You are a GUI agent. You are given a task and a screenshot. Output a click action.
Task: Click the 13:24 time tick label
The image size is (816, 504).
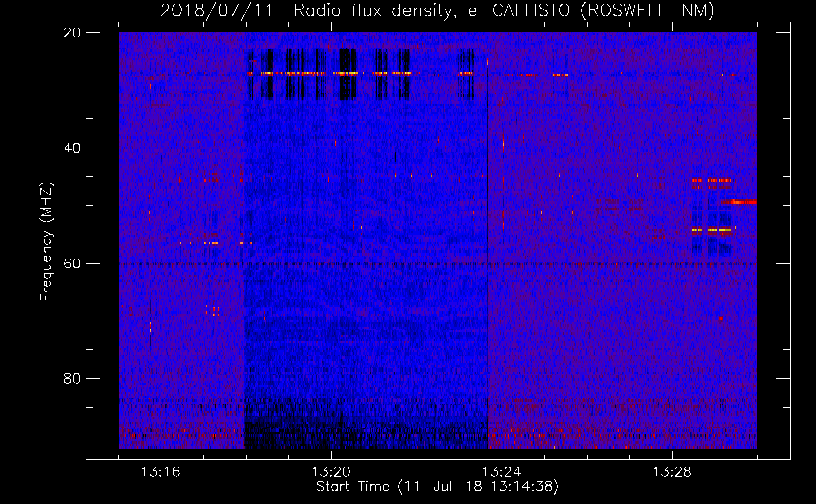coord(501,472)
